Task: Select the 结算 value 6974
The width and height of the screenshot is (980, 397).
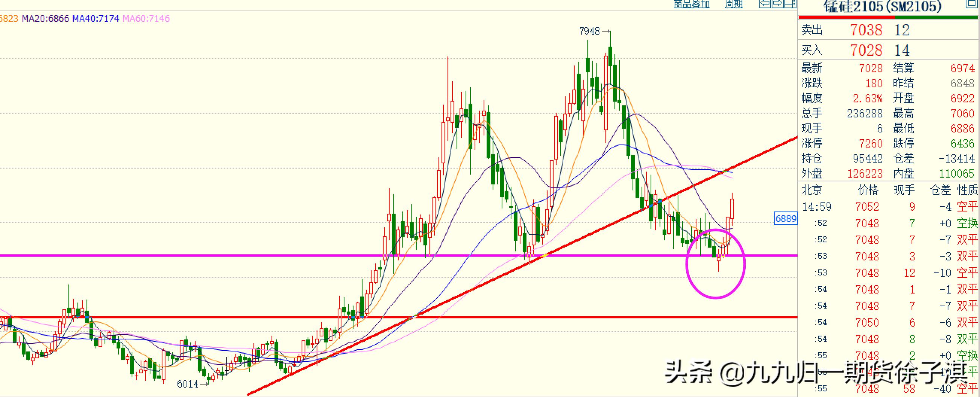Action: [962, 68]
